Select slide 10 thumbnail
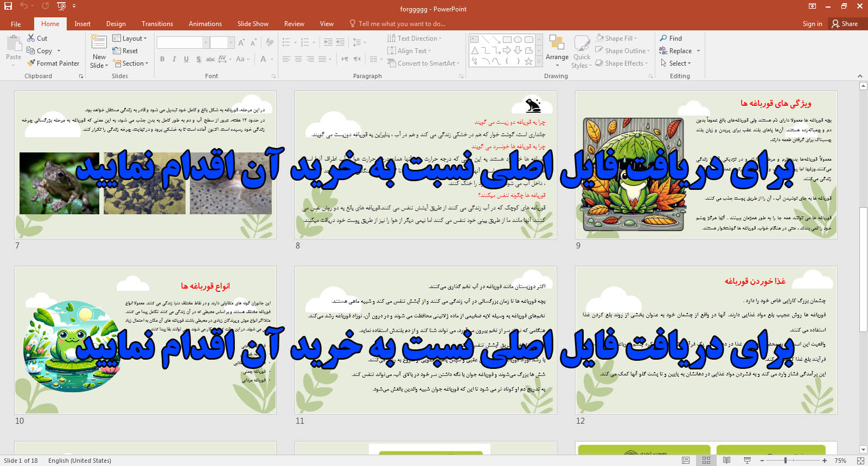 click(145, 340)
